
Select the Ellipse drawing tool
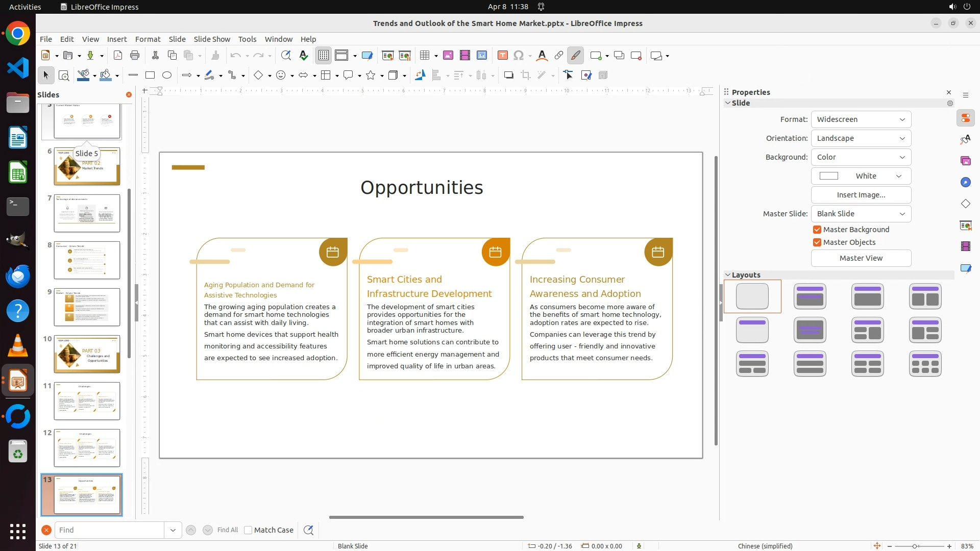(x=167, y=76)
